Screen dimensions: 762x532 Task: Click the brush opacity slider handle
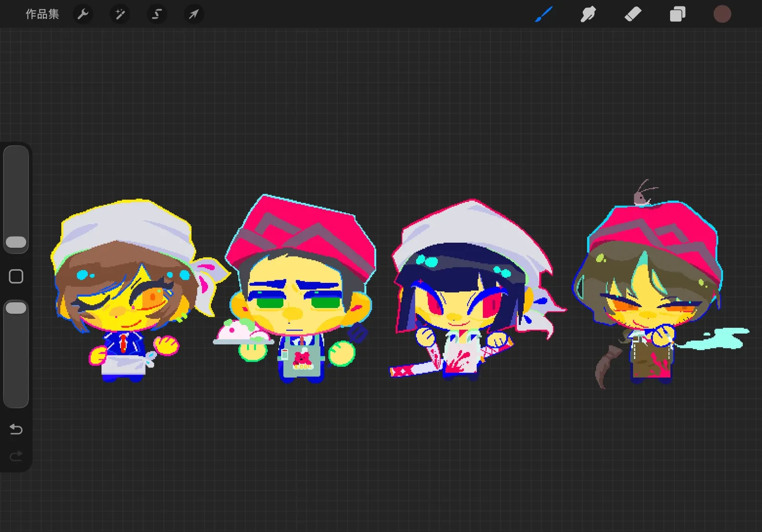tap(16, 308)
